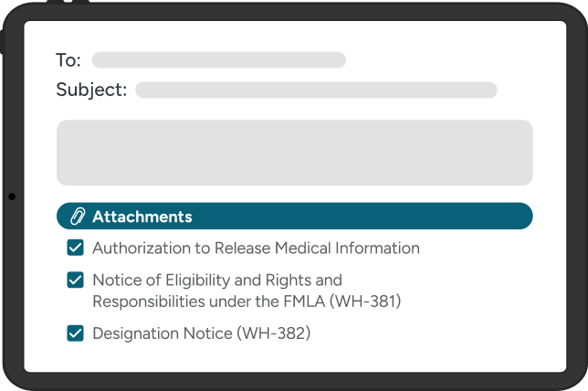Click the "To:" label
Image resolution: width=588 pixels, height=391 pixels.
pos(68,60)
